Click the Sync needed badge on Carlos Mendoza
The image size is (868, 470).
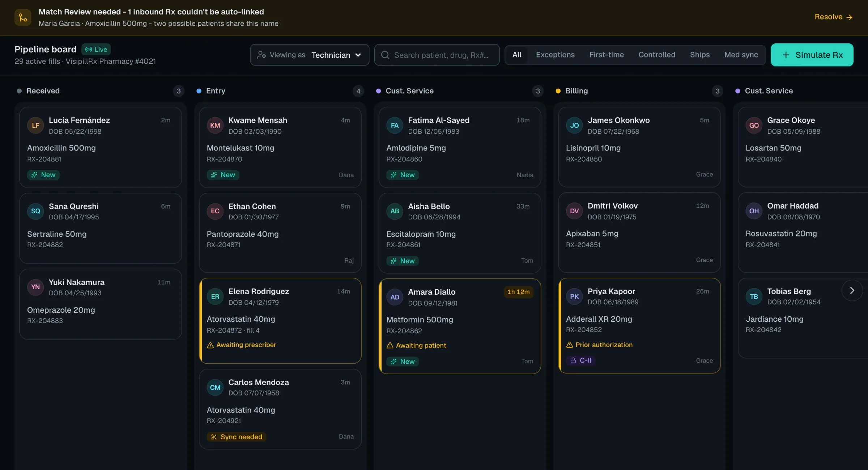tap(237, 437)
